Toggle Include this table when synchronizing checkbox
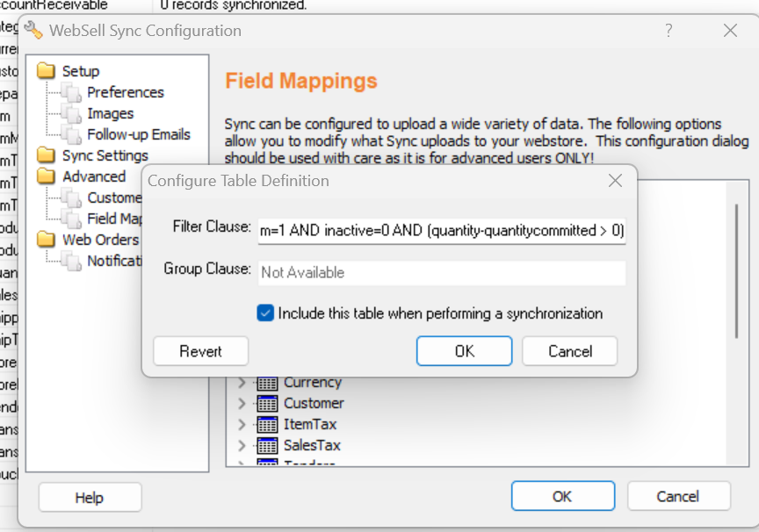Viewport: 759px width, 532px height. (265, 313)
